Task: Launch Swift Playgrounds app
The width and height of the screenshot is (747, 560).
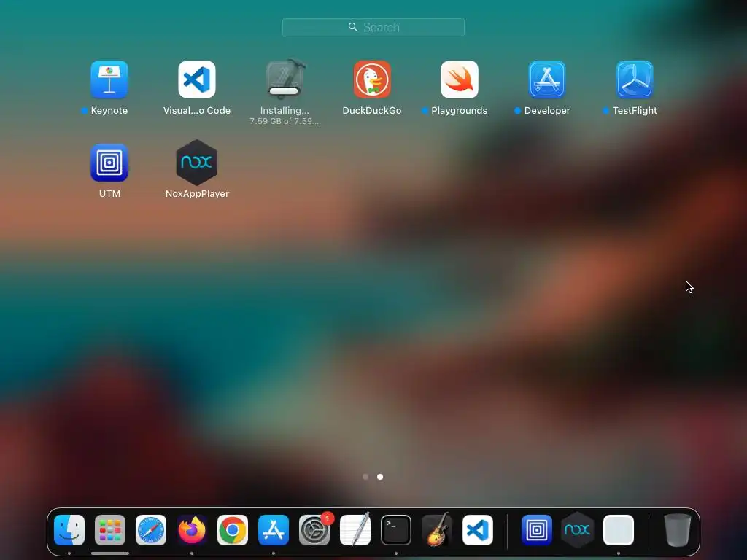Action: pos(460,79)
